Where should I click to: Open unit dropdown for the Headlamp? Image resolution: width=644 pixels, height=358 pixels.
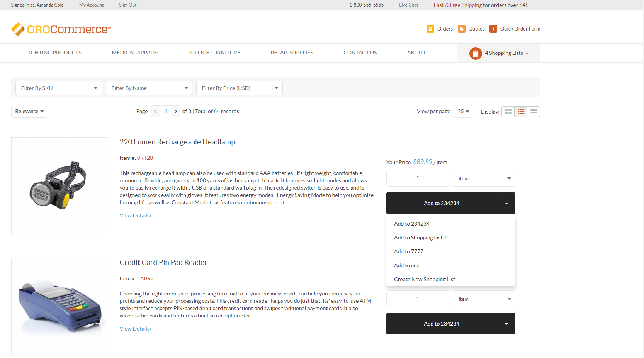click(484, 178)
